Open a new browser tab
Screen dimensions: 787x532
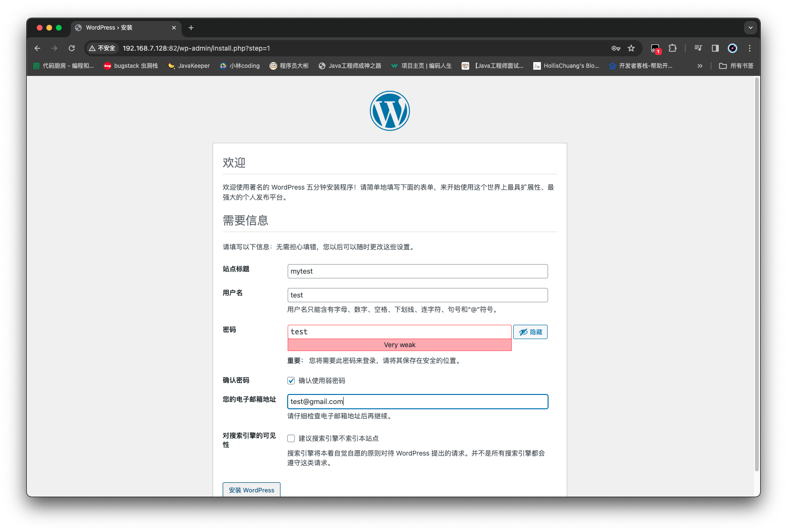pos(191,28)
